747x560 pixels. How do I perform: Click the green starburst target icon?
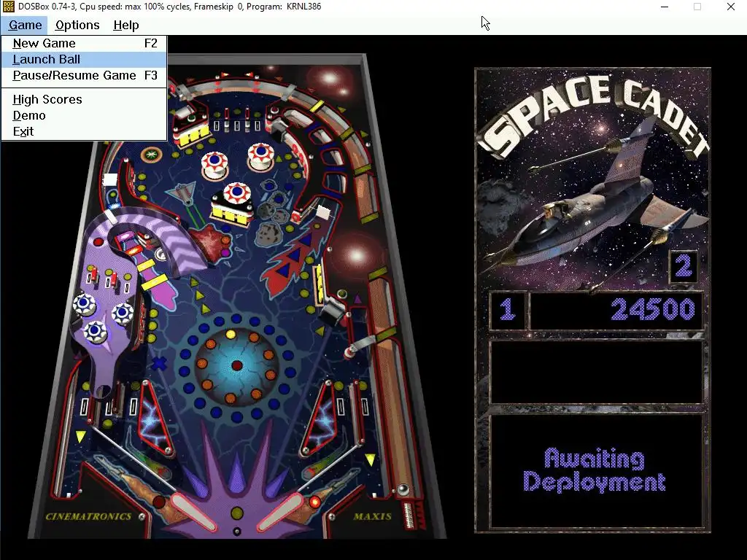tap(152, 155)
